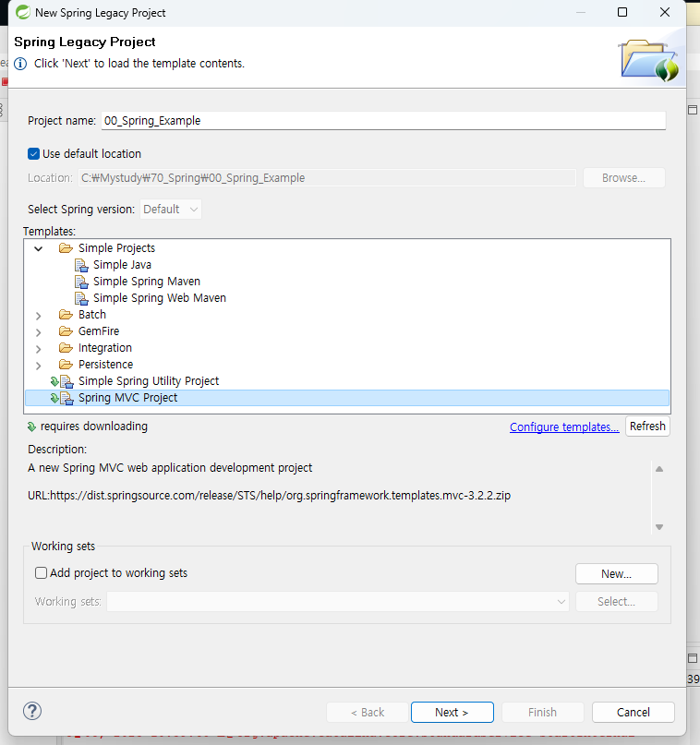Click the Integration folder icon

click(66, 348)
